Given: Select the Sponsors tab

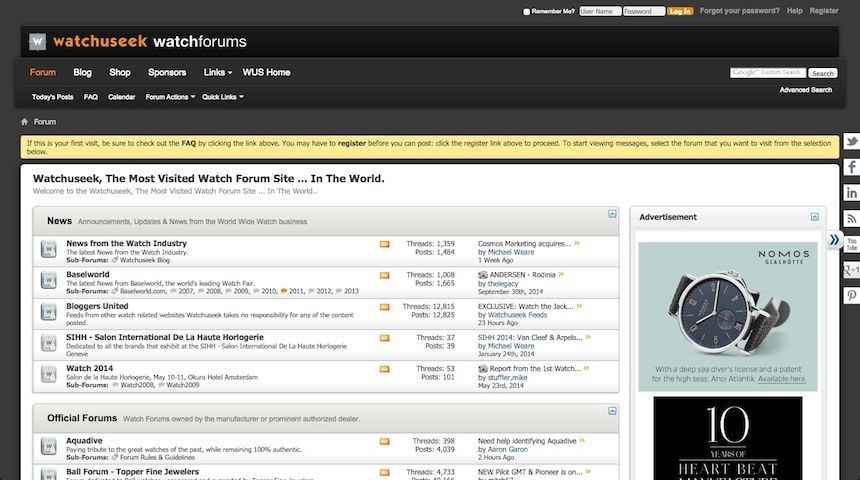Looking at the screenshot, I should tap(167, 72).
